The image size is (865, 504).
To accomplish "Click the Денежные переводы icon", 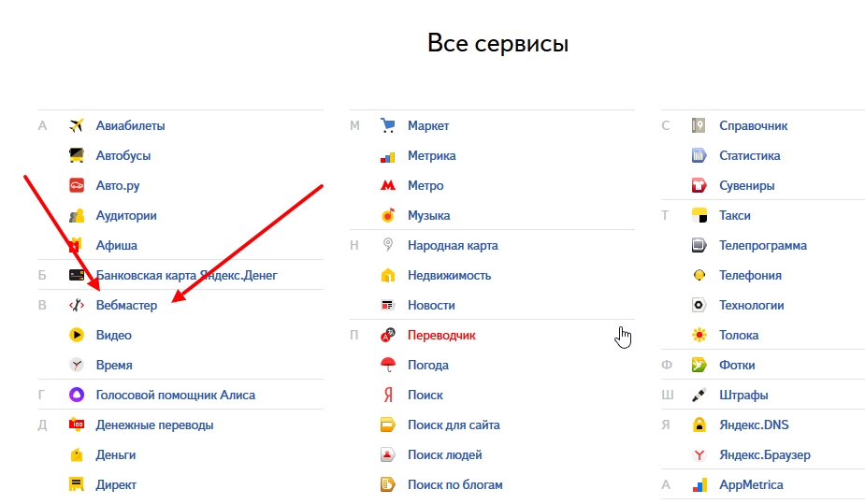I will 76,425.
